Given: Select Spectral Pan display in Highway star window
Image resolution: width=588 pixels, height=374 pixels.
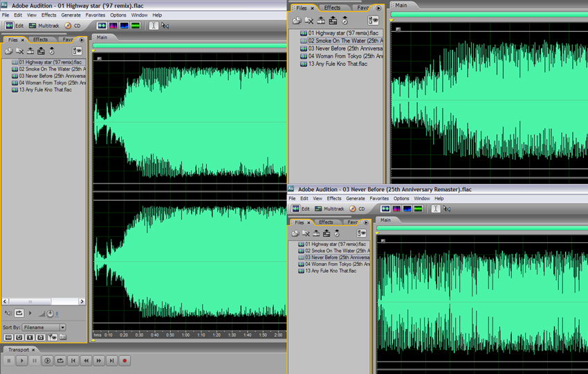Looking at the screenshot, I should point(124,26).
